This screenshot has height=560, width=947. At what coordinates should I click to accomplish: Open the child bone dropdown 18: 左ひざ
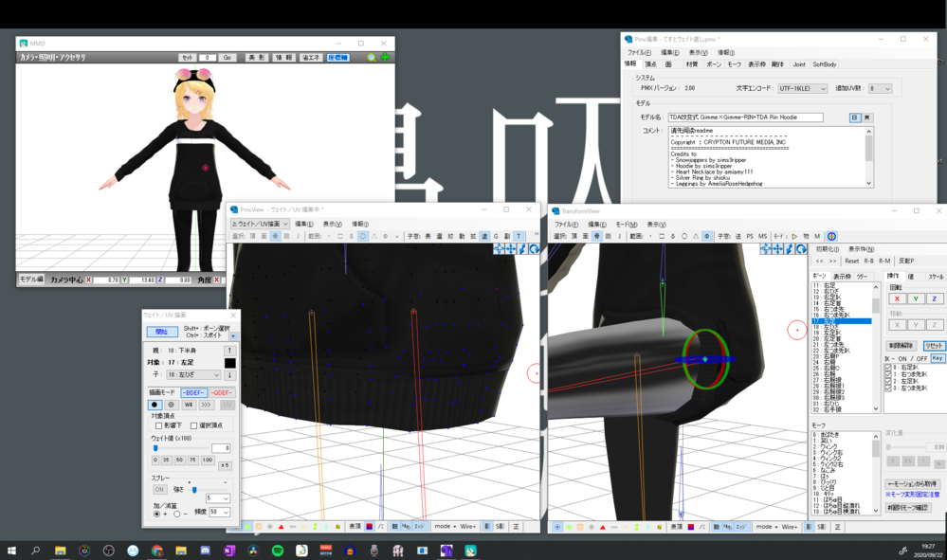tap(193, 374)
